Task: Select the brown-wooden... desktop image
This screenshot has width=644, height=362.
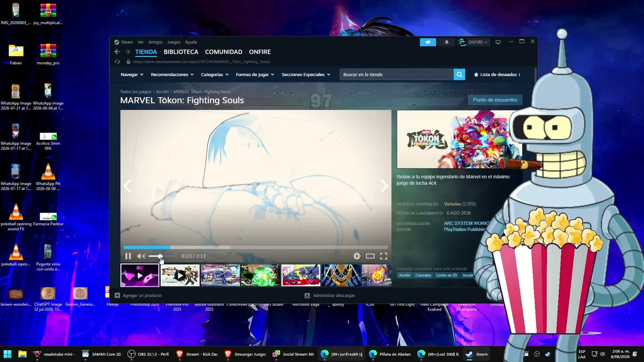Action: click(x=16, y=297)
